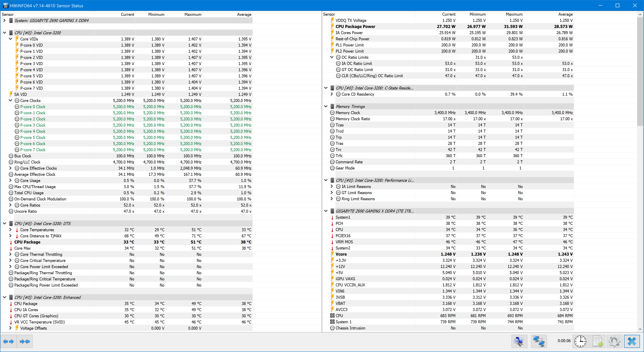The height and width of the screenshot is (352, 644).
Task: Click the expand columns double-arrow button
Action: point(9,341)
